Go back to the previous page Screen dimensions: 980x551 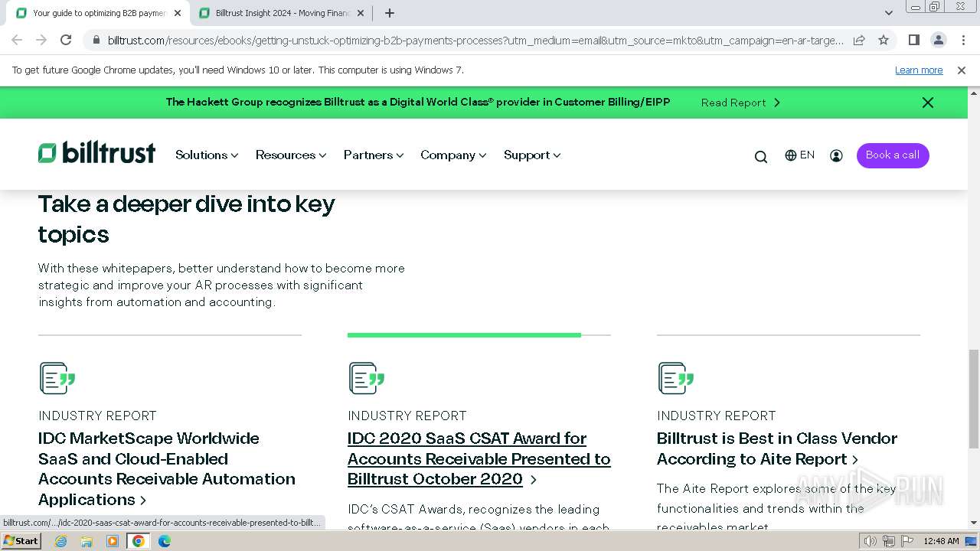tap(17, 40)
